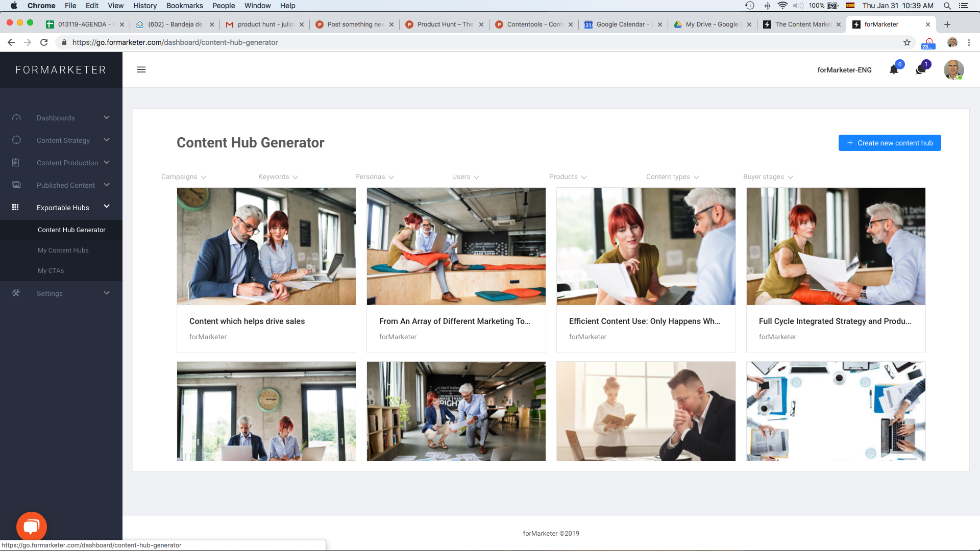Click the Dashboards gauge icon
980x551 pixels.
point(16,118)
